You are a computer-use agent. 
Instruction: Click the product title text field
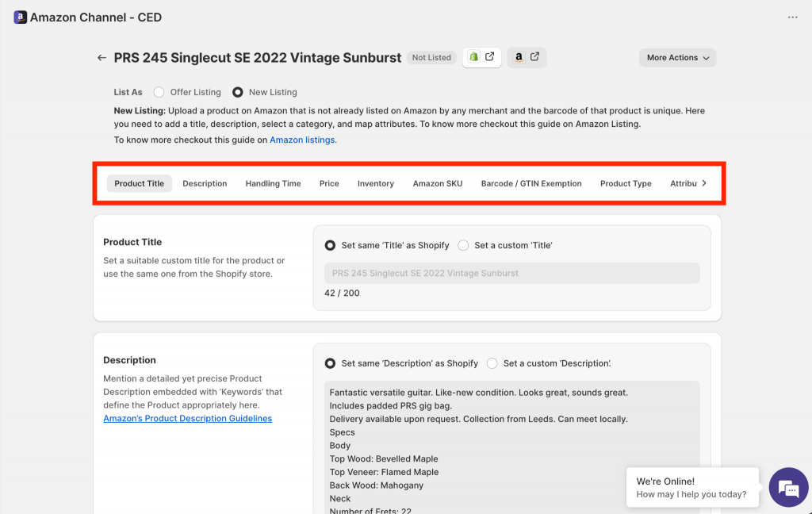(x=511, y=273)
